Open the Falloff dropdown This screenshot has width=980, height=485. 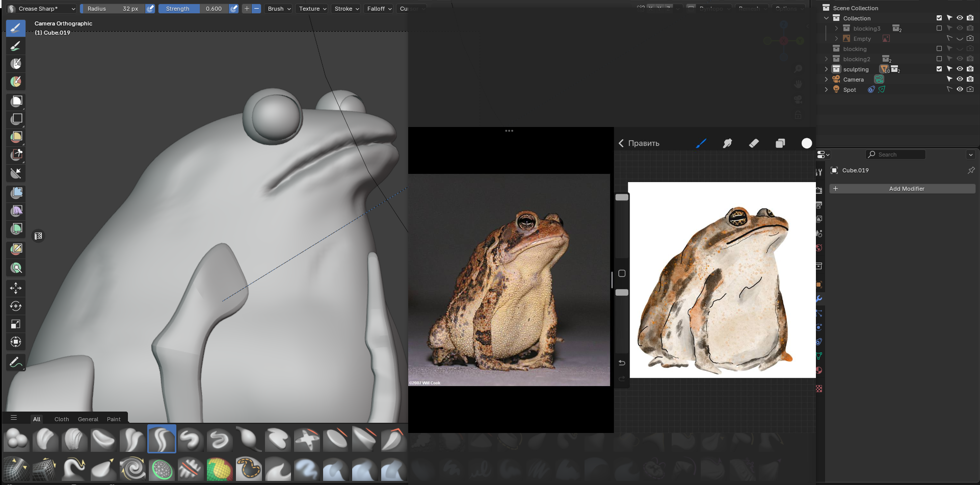point(379,9)
